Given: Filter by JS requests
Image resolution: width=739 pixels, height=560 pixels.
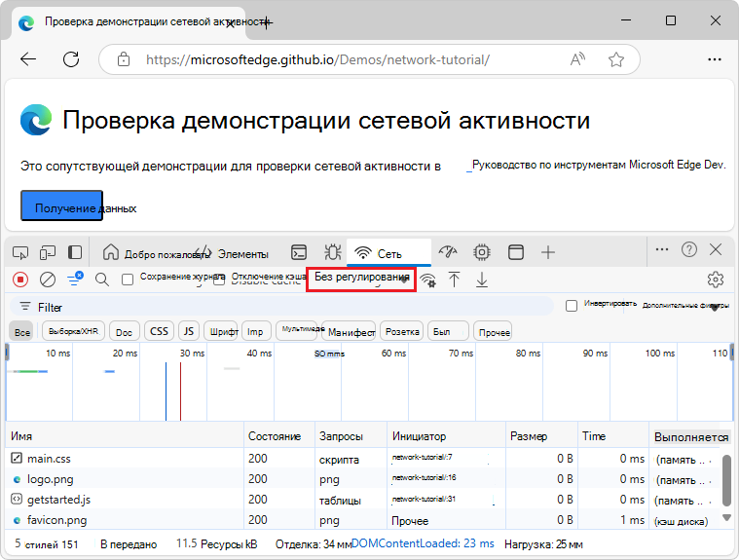Looking at the screenshot, I should click(x=189, y=331).
